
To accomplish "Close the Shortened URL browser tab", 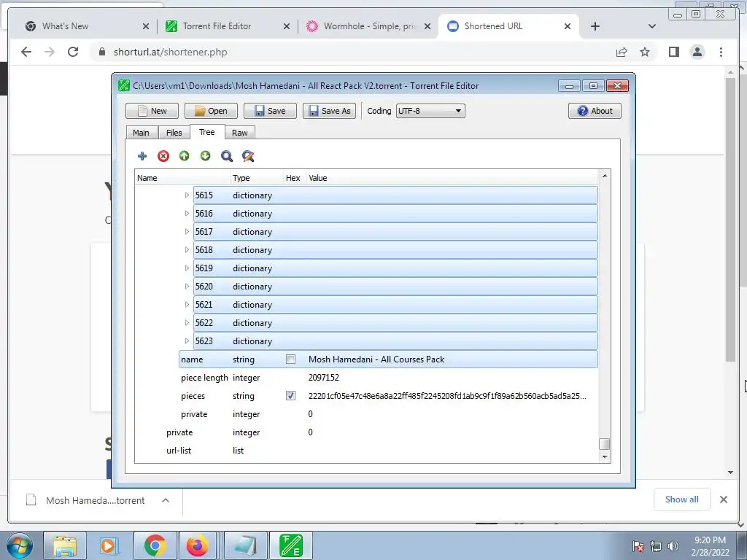I will tap(568, 27).
